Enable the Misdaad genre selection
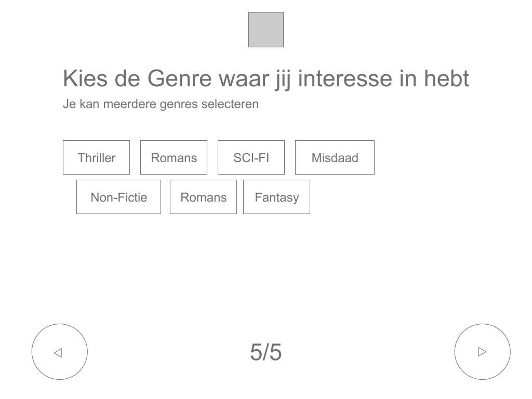The height and width of the screenshot is (399, 532). click(x=335, y=157)
